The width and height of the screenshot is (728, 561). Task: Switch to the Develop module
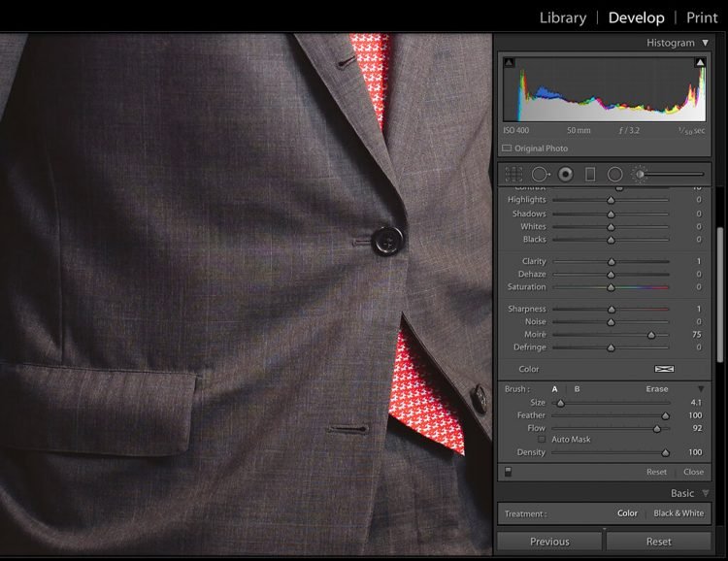tap(636, 17)
